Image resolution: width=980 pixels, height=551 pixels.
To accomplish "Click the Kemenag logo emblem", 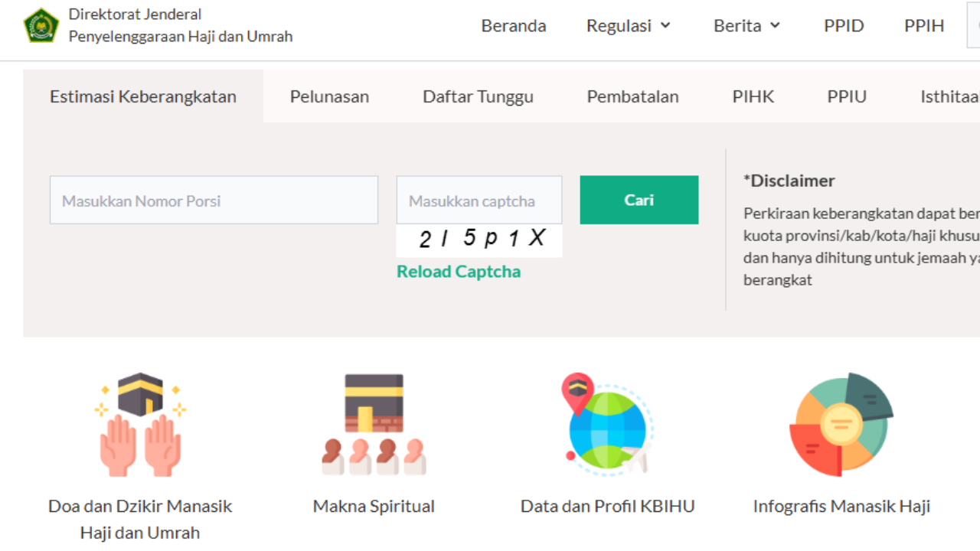I will [41, 25].
